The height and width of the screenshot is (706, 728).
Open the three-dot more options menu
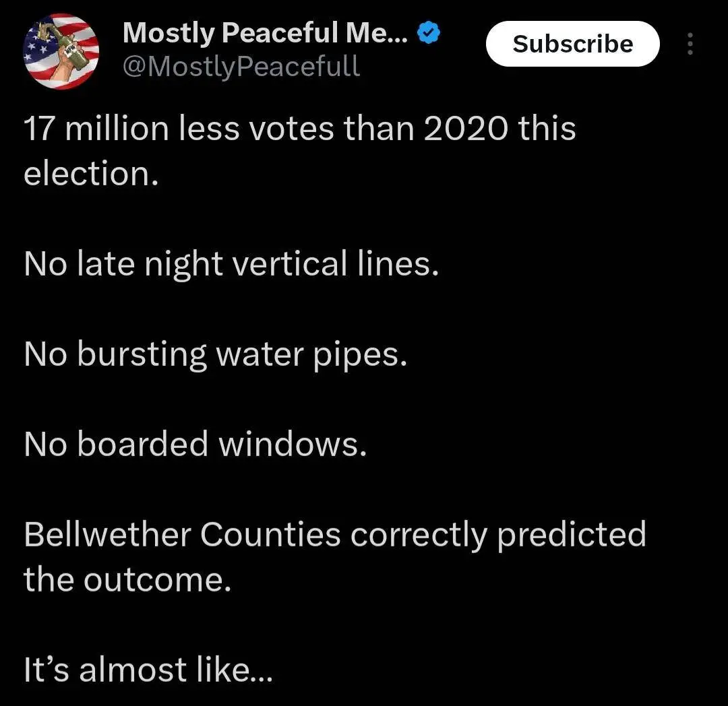click(690, 44)
